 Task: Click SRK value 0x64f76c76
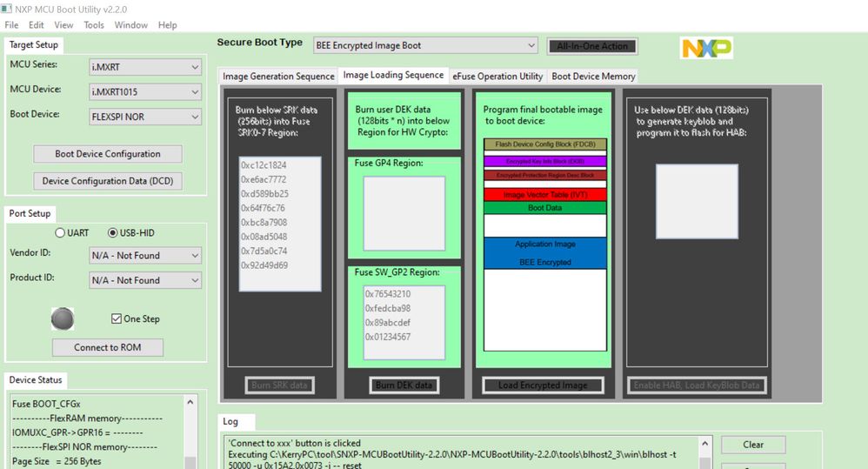click(x=263, y=208)
